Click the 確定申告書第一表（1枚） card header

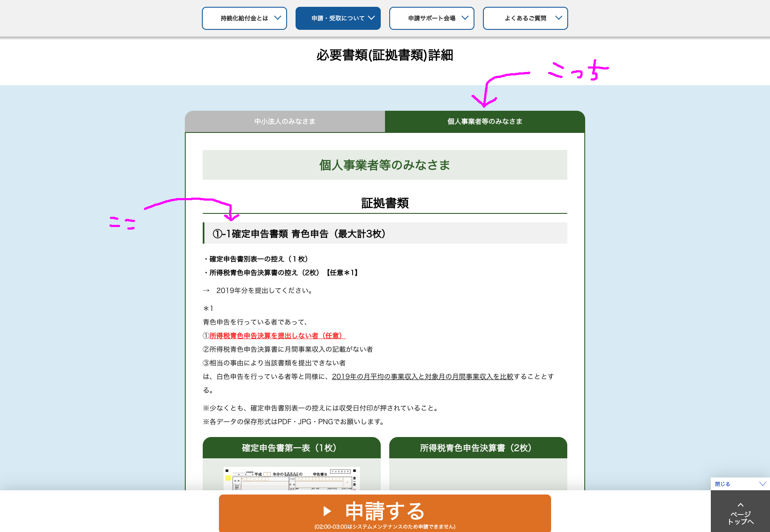(x=291, y=448)
